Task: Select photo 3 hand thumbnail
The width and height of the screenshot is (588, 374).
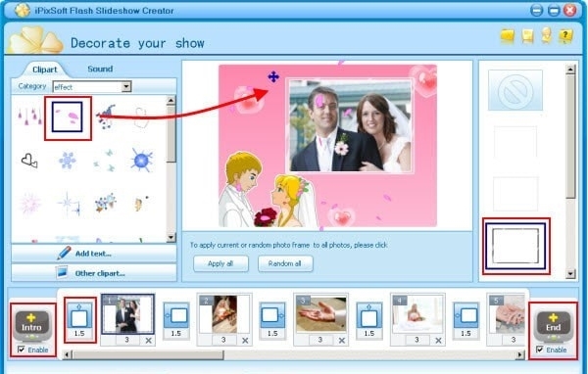Action: pos(321,314)
